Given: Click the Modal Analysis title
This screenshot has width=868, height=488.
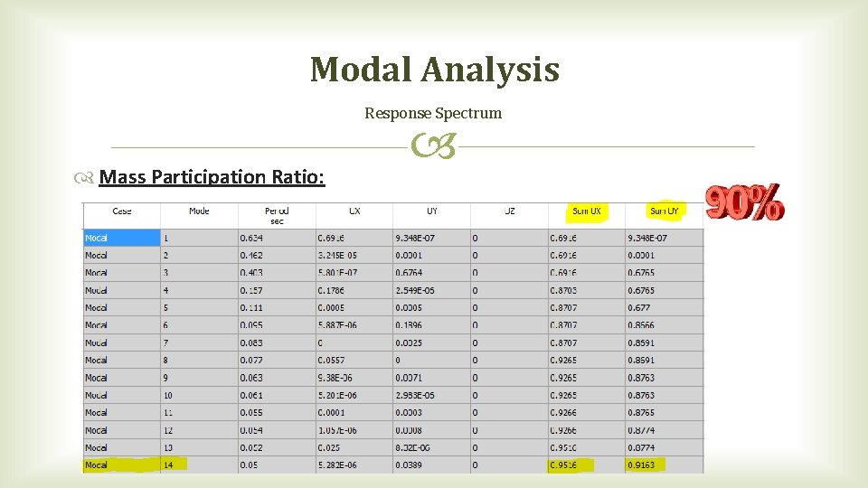Looking at the screenshot, I should tap(435, 70).
